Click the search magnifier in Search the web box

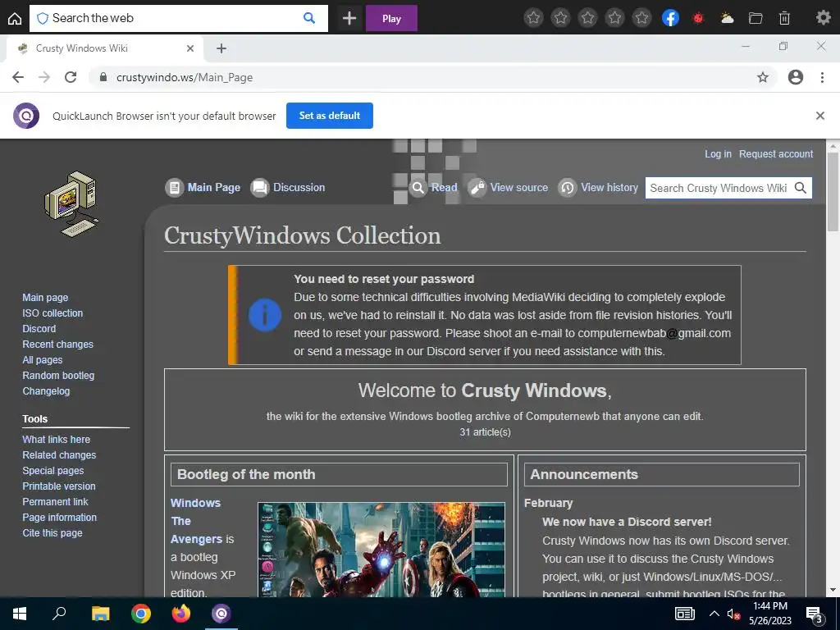pos(309,18)
